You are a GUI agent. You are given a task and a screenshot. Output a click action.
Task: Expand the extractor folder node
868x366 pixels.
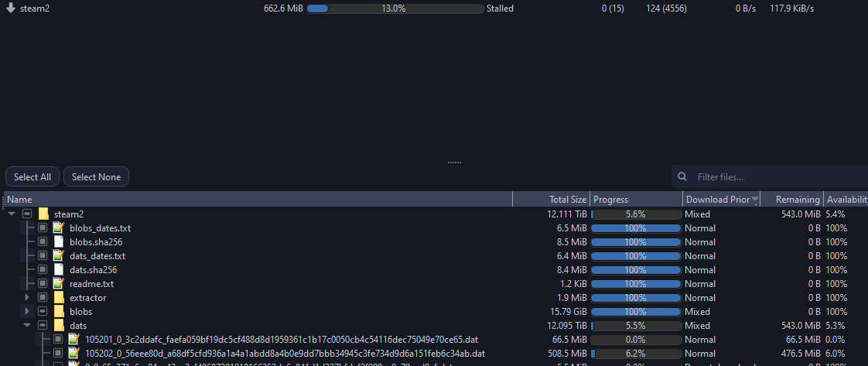(x=28, y=298)
